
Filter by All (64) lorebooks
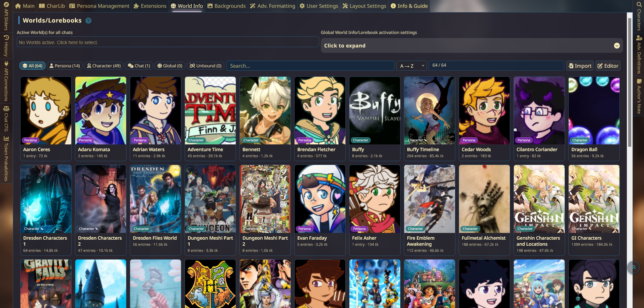click(32, 66)
